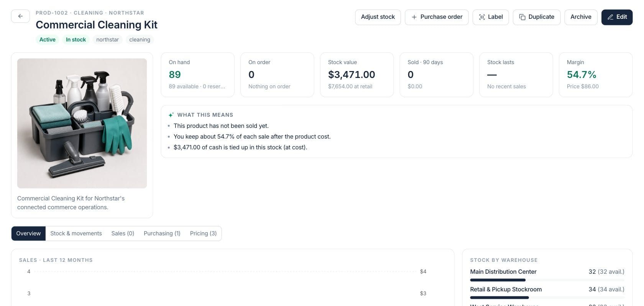
Task: Open the Purchasing (1) tab
Action: [162, 233]
